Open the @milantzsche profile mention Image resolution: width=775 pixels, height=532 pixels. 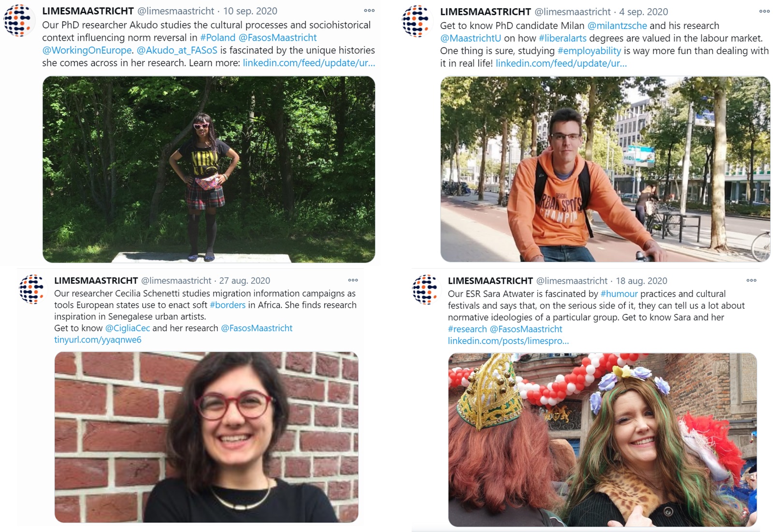click(617, 26)
